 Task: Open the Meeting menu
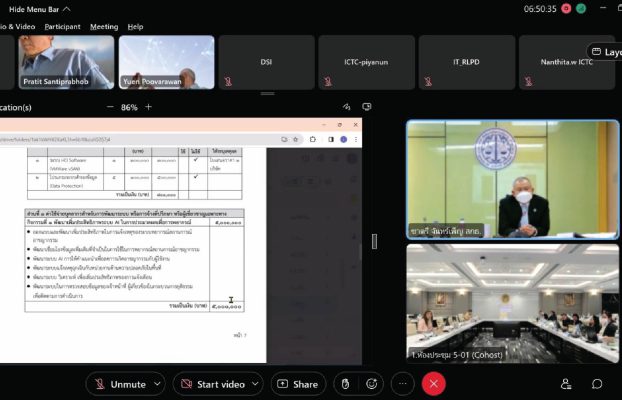point(103,26)
